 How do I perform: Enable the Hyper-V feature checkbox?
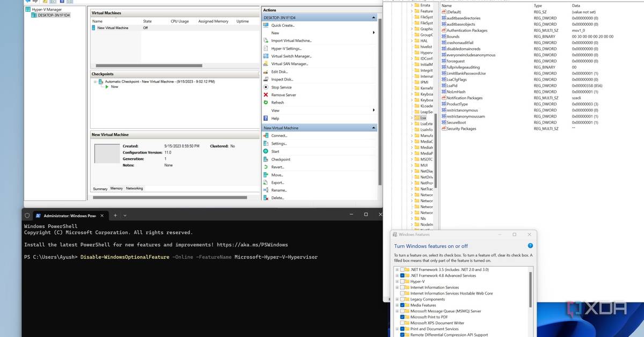tap(402, 281)
